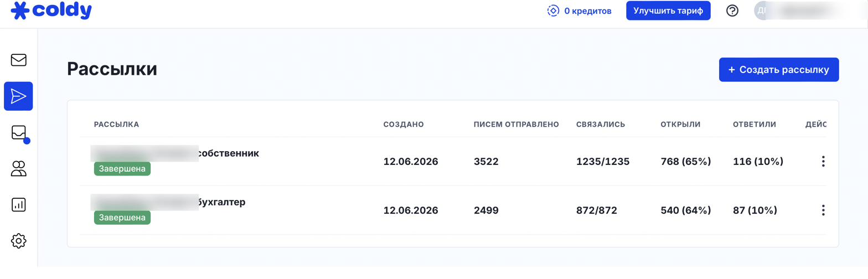This screenshot has height=279, width=868.
Task: Open actions menu for собственник campaign
Action: pos(823,162)
